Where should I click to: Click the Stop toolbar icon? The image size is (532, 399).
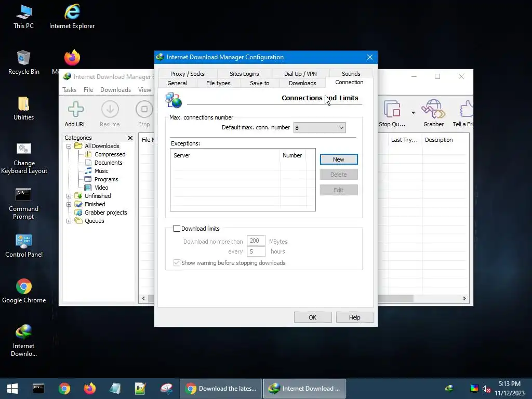click(144, 114)
